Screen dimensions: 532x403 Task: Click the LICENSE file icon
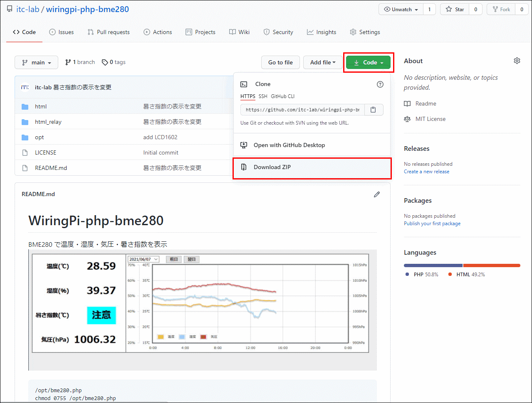25,153
